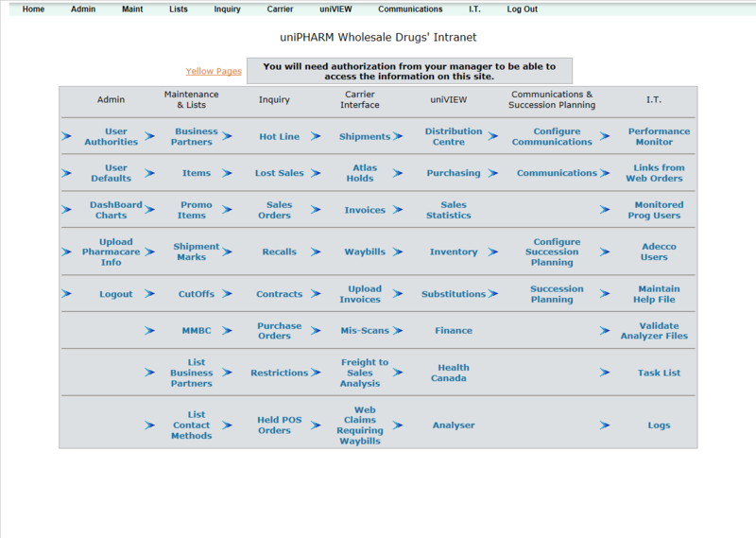View the Mis-Scans link
Image resolution: width=756 pixels, height=538 pixels.
click(365, 331)
